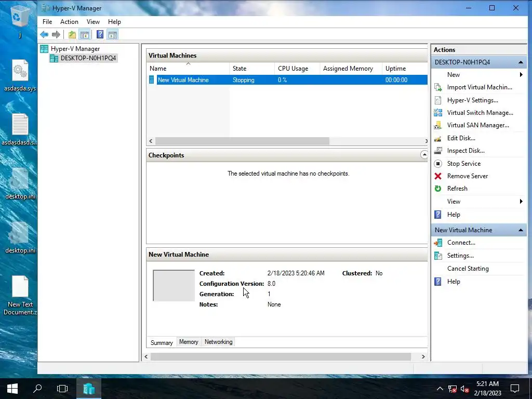Screen dimensions: 532x399
Task: Select DESKTOP-N0H1PQ4 in the tree
Action: pos(88,58)
